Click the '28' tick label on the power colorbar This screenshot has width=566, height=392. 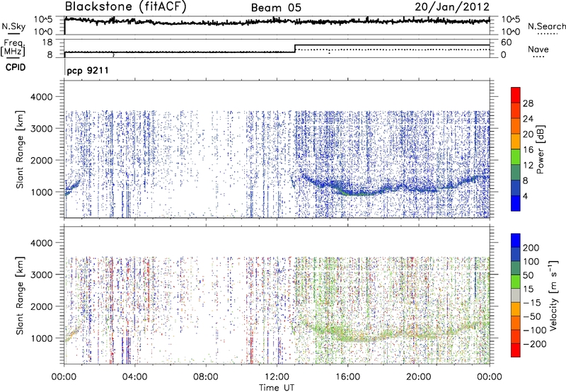528,103
